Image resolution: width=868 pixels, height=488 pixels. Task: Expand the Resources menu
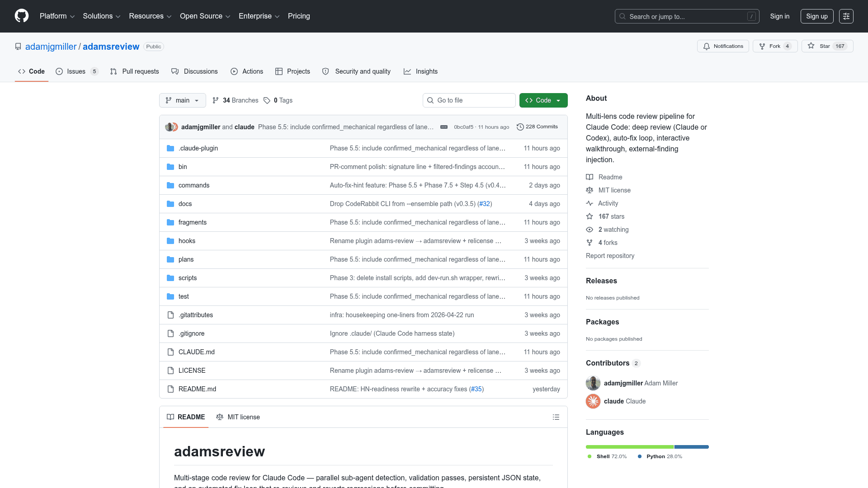(150, 16)
